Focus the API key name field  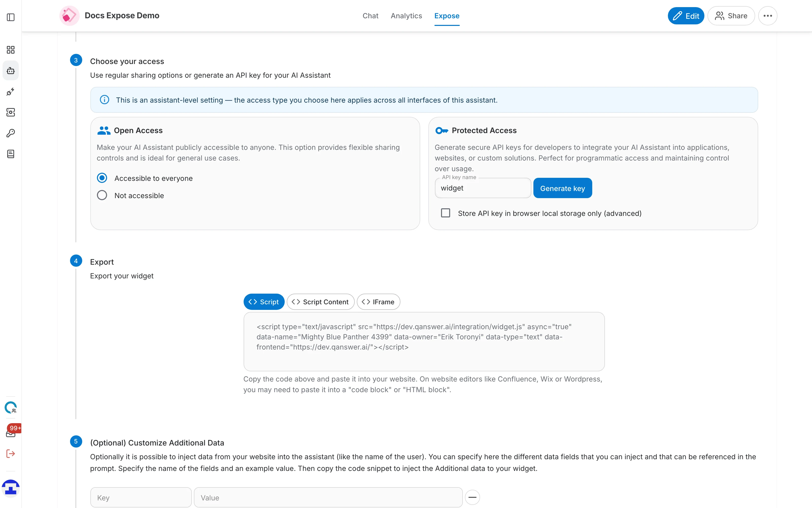click(483, 188)
